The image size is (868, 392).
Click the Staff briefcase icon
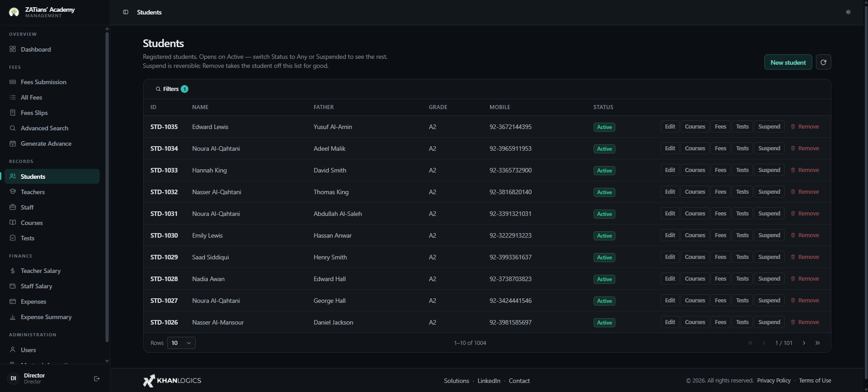pos(13,207)
